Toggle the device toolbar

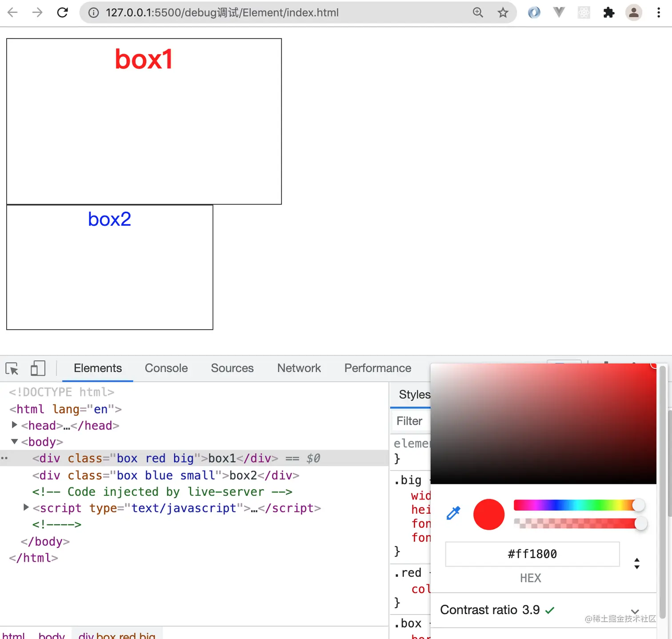[x=38, y=368]
